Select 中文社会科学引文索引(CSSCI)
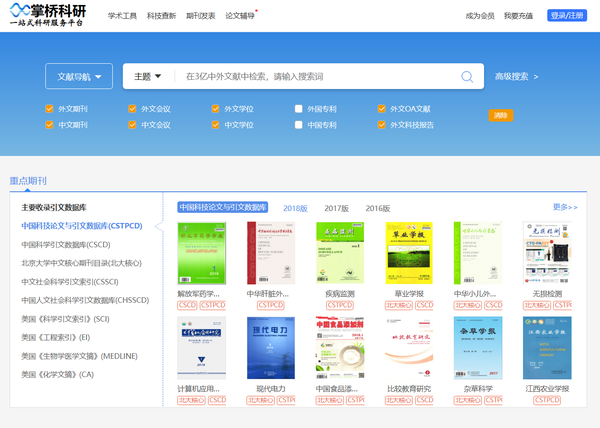Viewport: 600px width, 428px height. (x=70, y=282)
